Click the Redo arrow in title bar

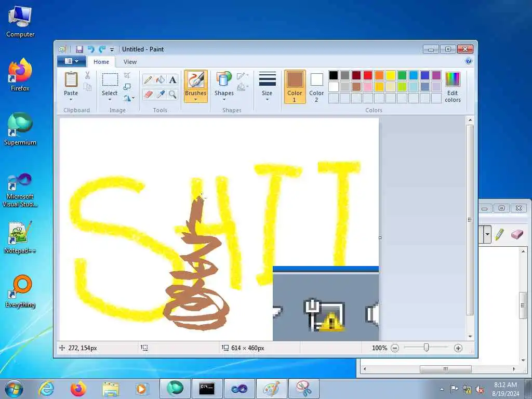(x=102, y=49)
